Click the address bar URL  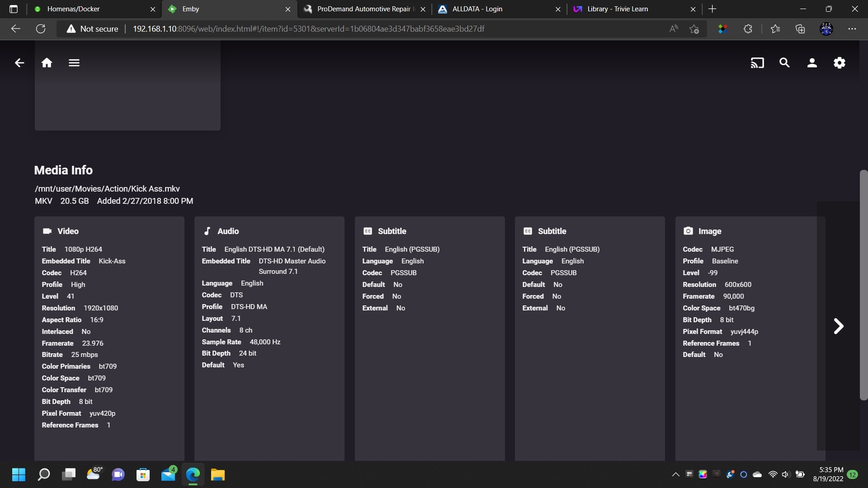point(308,29)
